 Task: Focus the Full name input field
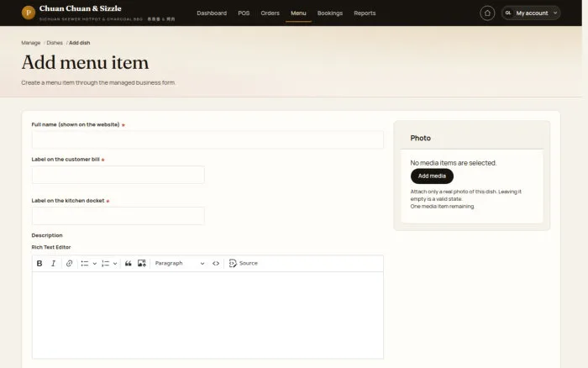207,139
